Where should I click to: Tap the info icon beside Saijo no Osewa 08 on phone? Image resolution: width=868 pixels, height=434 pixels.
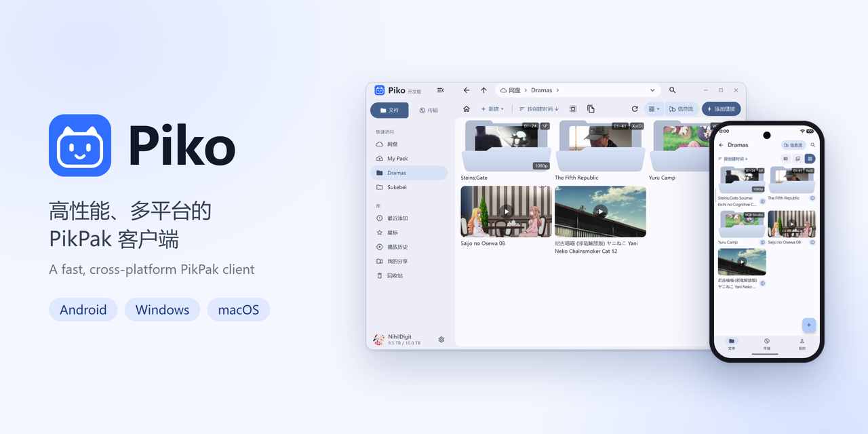click(812, 242)
